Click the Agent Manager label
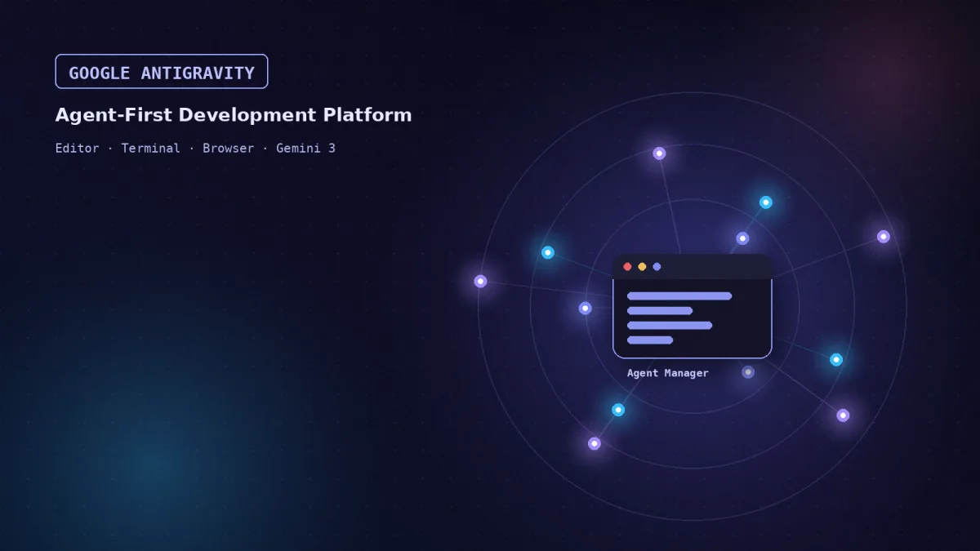Viewport: 980px width, 551px height. tap(668, 373)
